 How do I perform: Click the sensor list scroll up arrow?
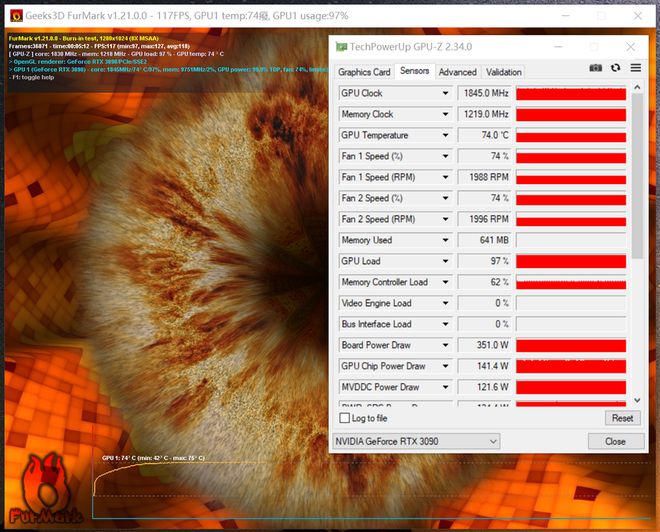click(x=637, y=88)
